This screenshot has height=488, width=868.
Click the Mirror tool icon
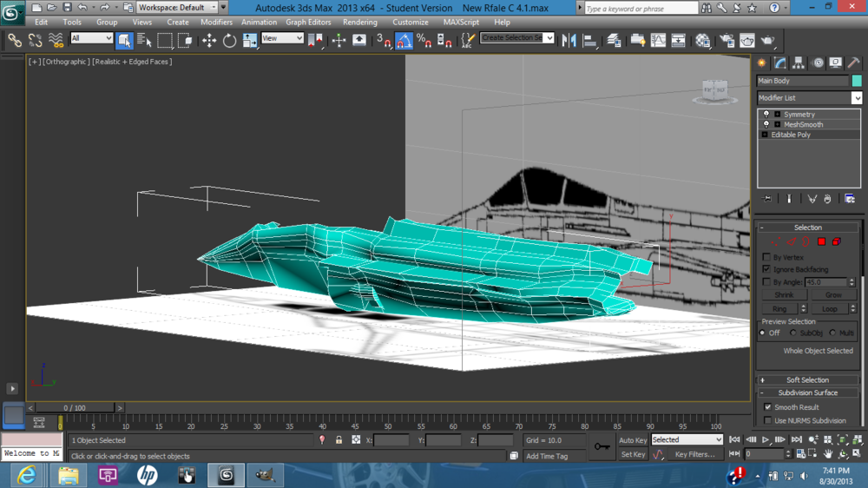[570, 41]
